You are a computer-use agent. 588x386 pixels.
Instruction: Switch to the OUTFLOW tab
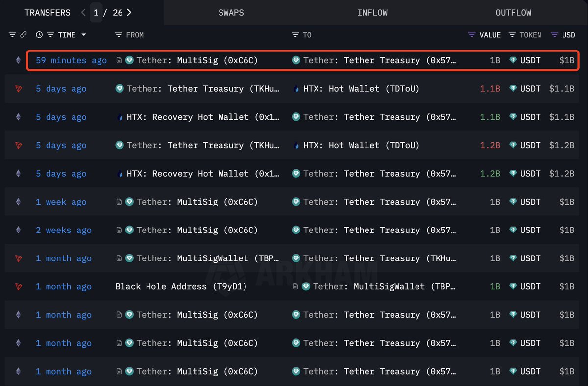pos(513,13)
